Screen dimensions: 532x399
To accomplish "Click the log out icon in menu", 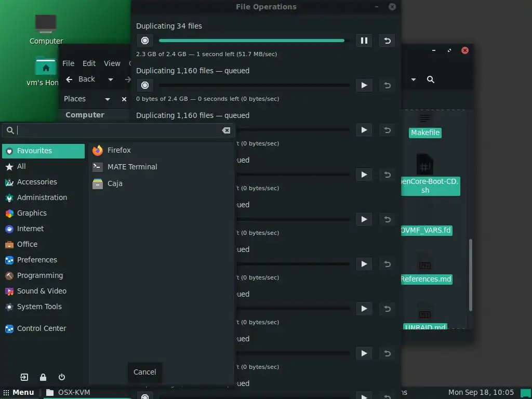I will [x=24, y=377].
